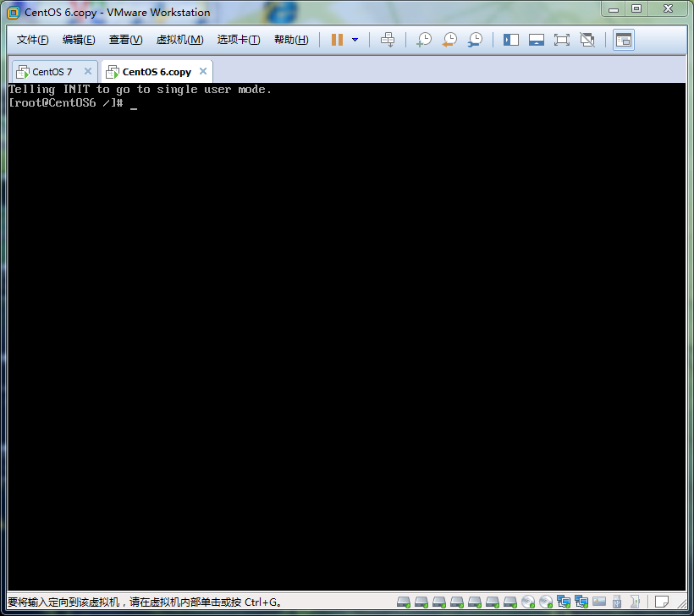Screen dimensions: 694x616
Task: Enter full screen mode
Action: pos(562,40)
